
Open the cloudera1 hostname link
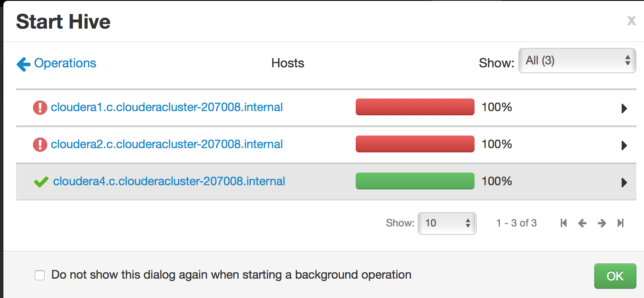[166, 107]
